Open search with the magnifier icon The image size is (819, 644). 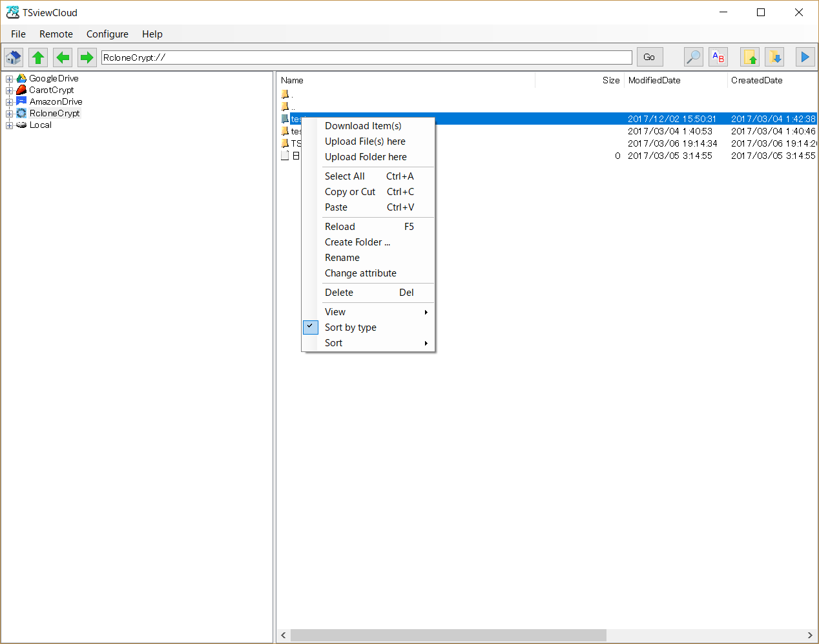pyautogui.click(x=693, y=57)
